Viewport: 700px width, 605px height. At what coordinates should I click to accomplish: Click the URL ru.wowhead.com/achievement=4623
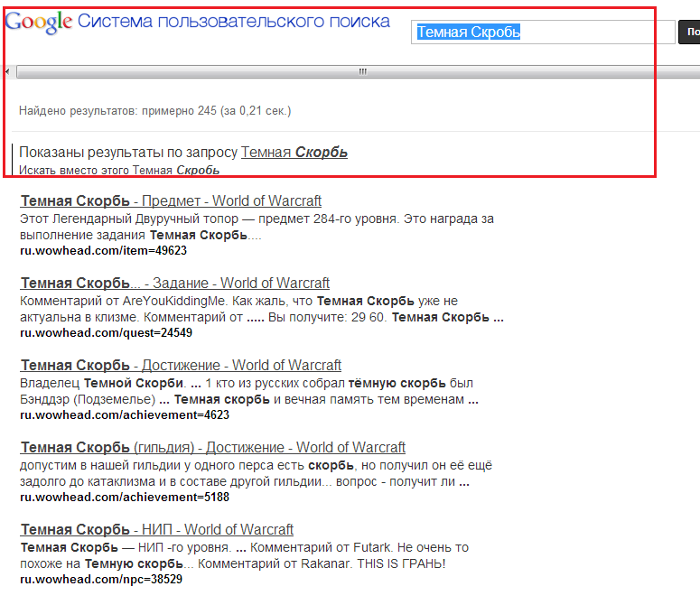(125, 415)
